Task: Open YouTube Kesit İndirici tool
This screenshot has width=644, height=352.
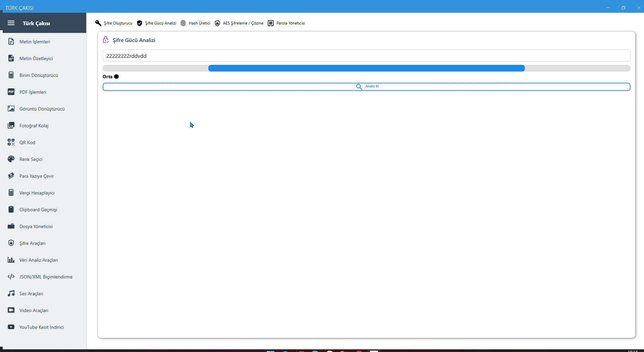Action: pyautogui.click(x=41, y=327)
